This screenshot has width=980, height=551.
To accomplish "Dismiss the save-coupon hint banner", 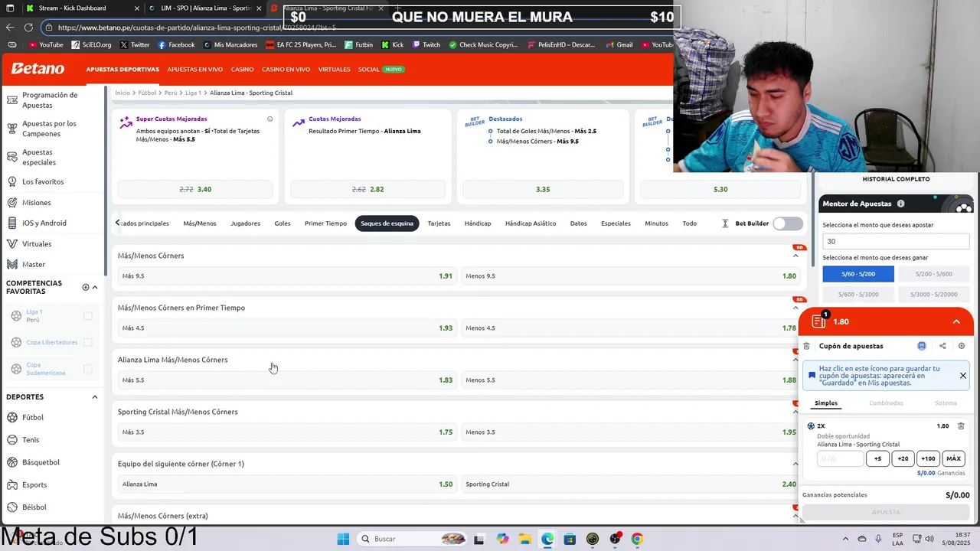I will [x=962, y=376].
